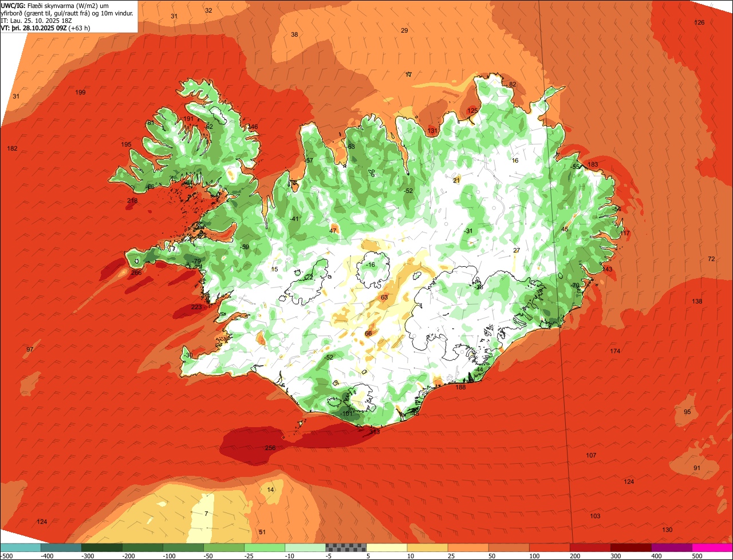
Task: Click the 143 value off the east coast
Action: 607,269
